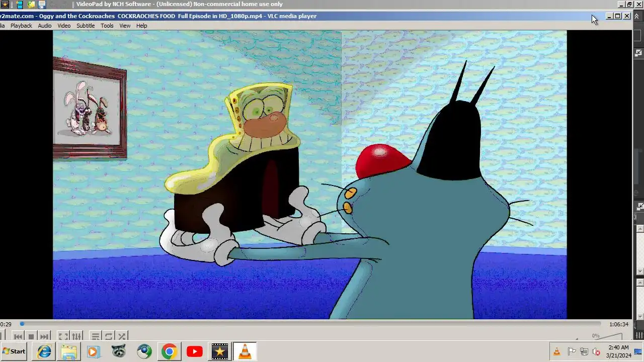This screenshot has height=362, width=644.
Task: Show extended settings equalizer panel
Action: click(x=76, y=336)
